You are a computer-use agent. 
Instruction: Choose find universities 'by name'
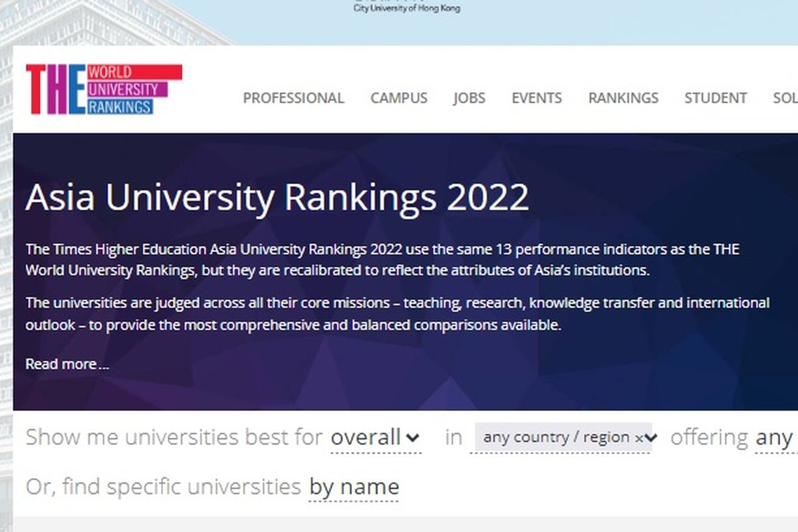coord(354,487)
